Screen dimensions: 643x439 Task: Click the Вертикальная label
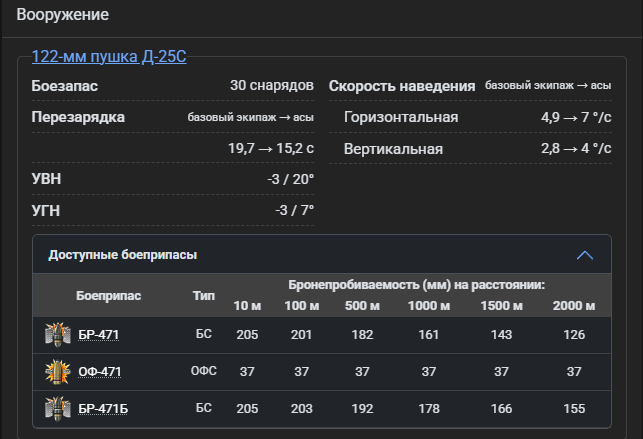[393, 149]
